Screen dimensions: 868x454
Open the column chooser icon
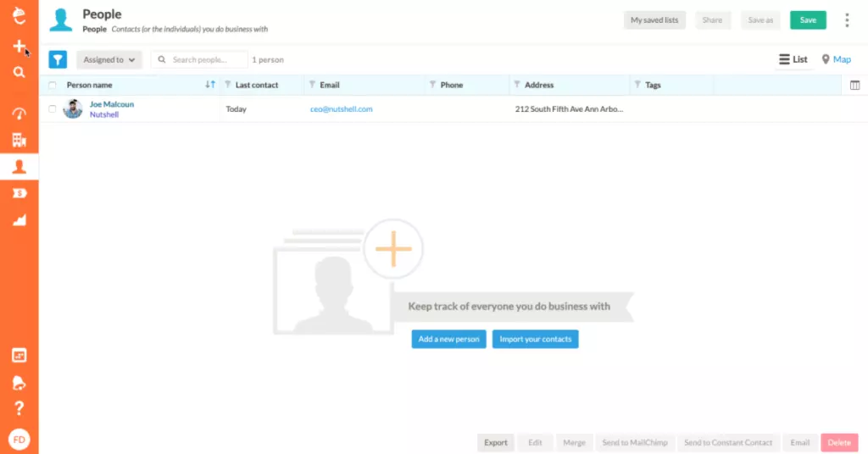854,86
